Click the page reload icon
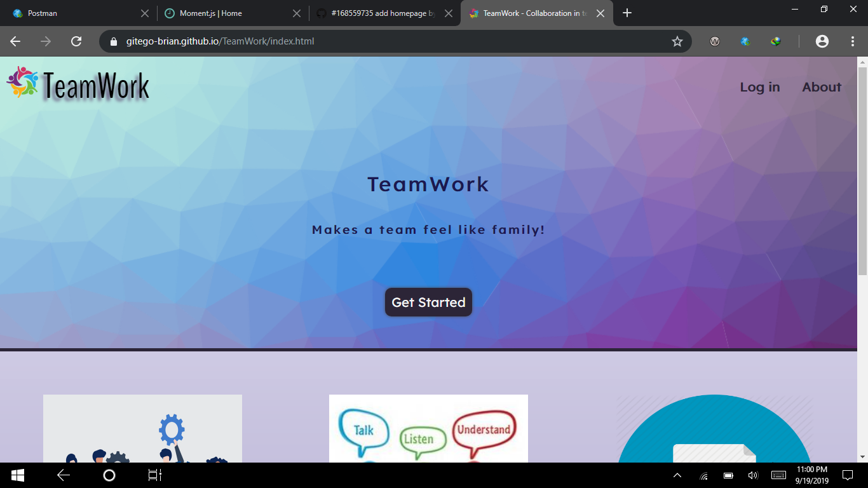The width and height of the screenshot is (868, 488). tap(76, 41)
